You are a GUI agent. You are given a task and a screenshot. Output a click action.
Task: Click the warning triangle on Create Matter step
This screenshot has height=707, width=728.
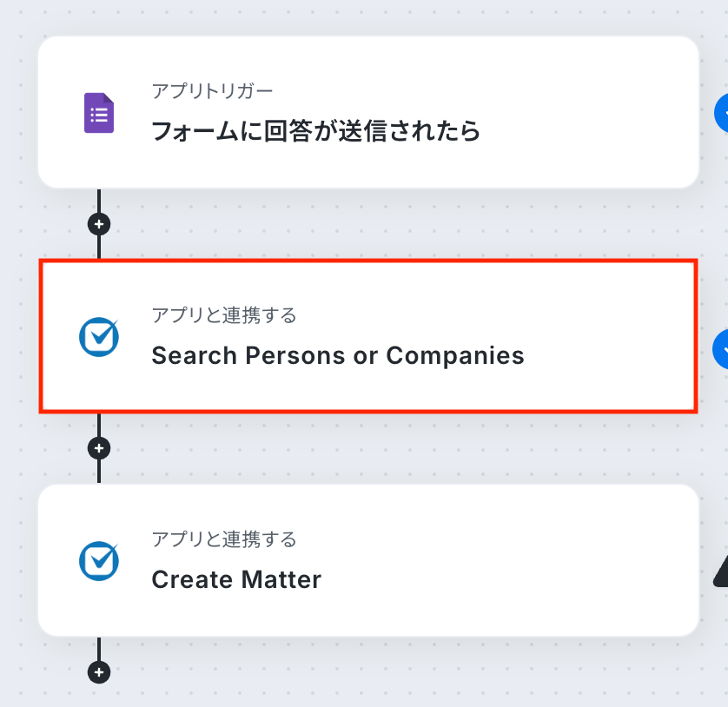[721, 572]
